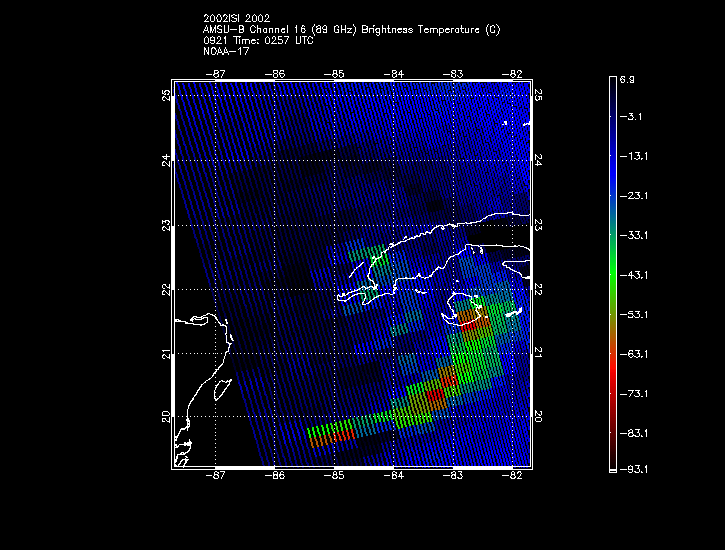Select the -86 label on the bottom axis

pos(275,475)
